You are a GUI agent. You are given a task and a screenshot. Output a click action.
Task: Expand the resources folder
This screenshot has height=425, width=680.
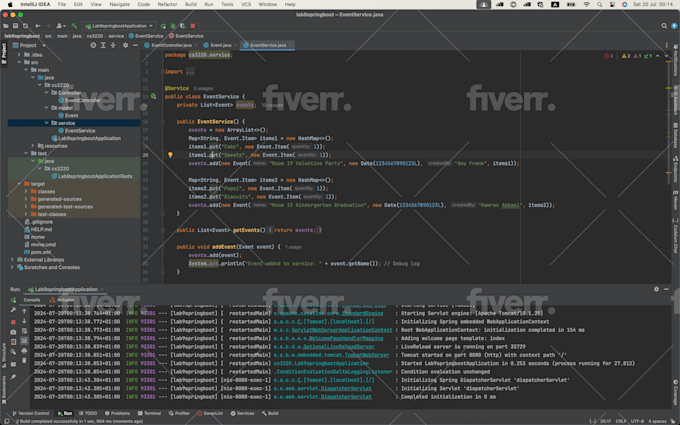click(33, 146)
